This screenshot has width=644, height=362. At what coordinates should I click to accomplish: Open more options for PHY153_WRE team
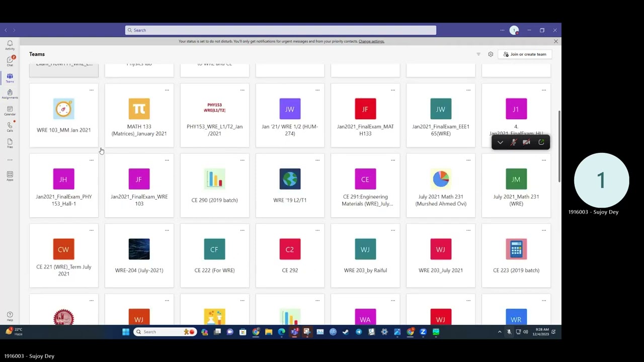pyautogui.click(x=242, y=90)
